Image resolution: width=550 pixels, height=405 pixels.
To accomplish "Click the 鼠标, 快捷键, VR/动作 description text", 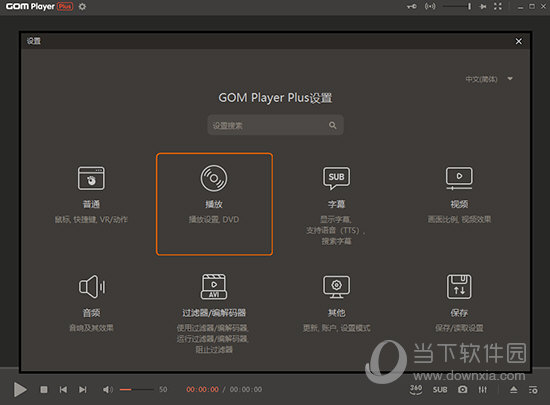I will [x=91, y=220].
